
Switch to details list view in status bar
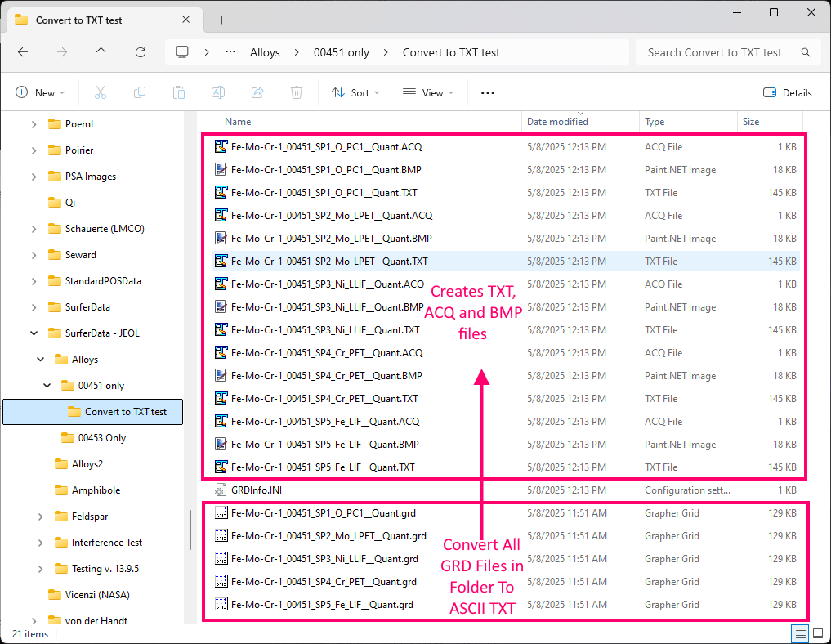tap(800, 634)
